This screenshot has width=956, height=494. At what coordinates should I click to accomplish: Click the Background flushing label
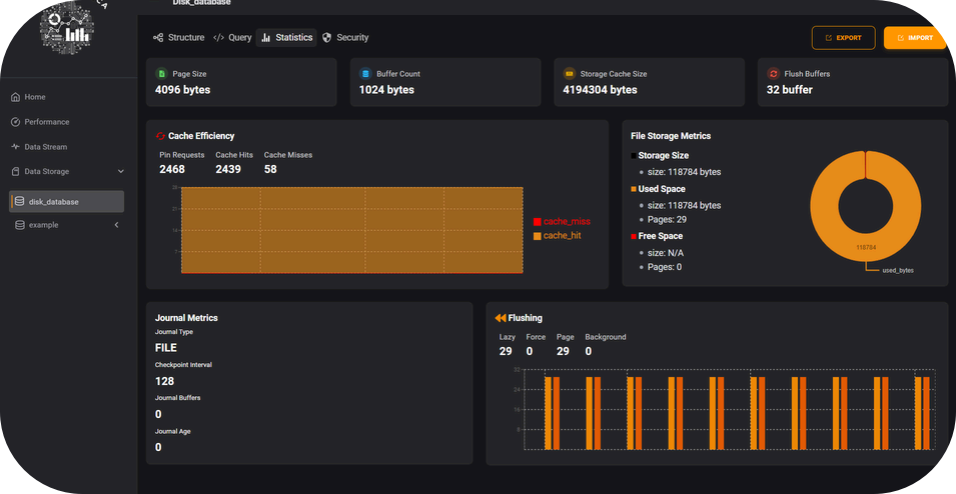[605, 337]
